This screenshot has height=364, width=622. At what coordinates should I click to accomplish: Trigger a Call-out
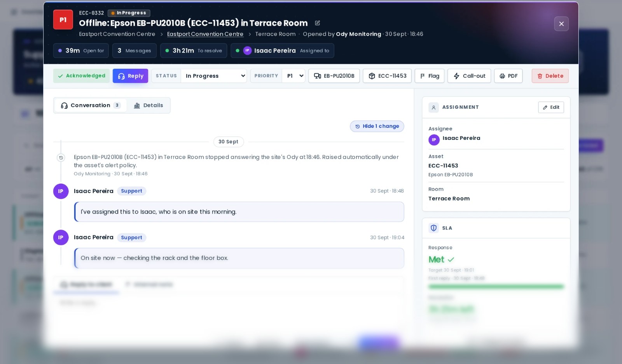pyautogui.click(x=469, y=76)
